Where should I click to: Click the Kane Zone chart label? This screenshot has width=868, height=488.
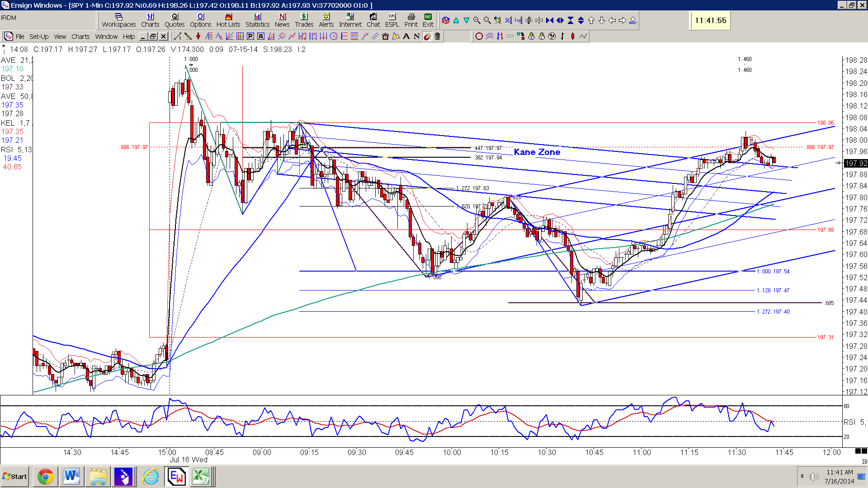click(537, 152)
